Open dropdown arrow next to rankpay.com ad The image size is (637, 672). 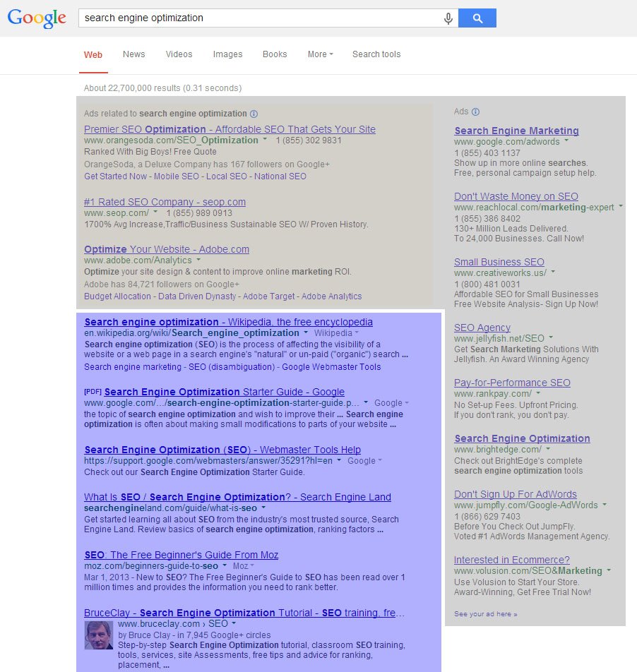point(538,392)
